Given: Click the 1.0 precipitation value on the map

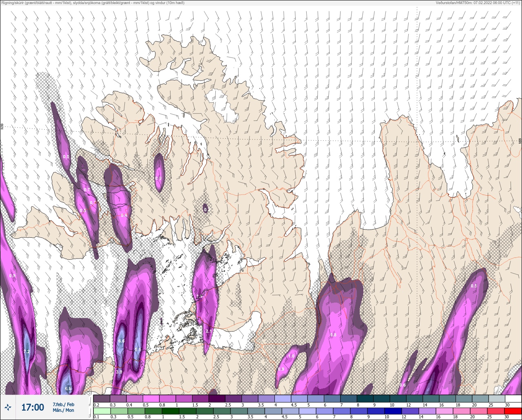Looking at the screenshot, I should point(291,356).
